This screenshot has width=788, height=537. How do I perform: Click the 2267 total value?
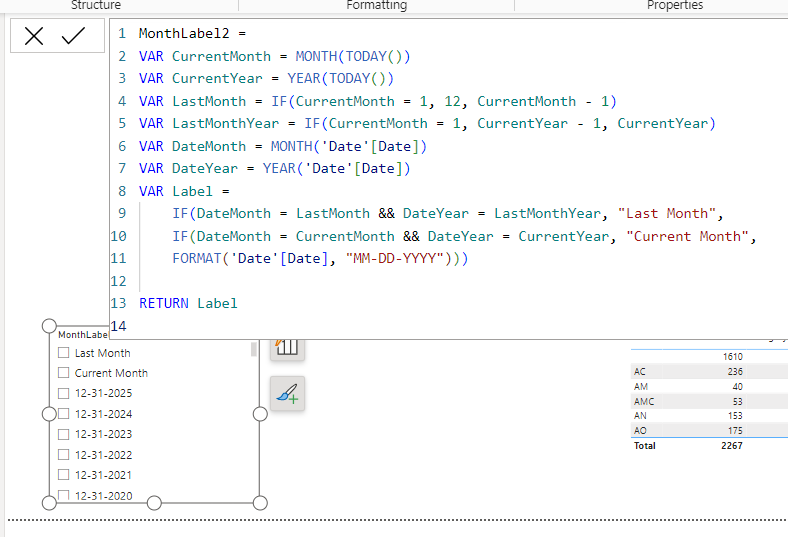732,446
